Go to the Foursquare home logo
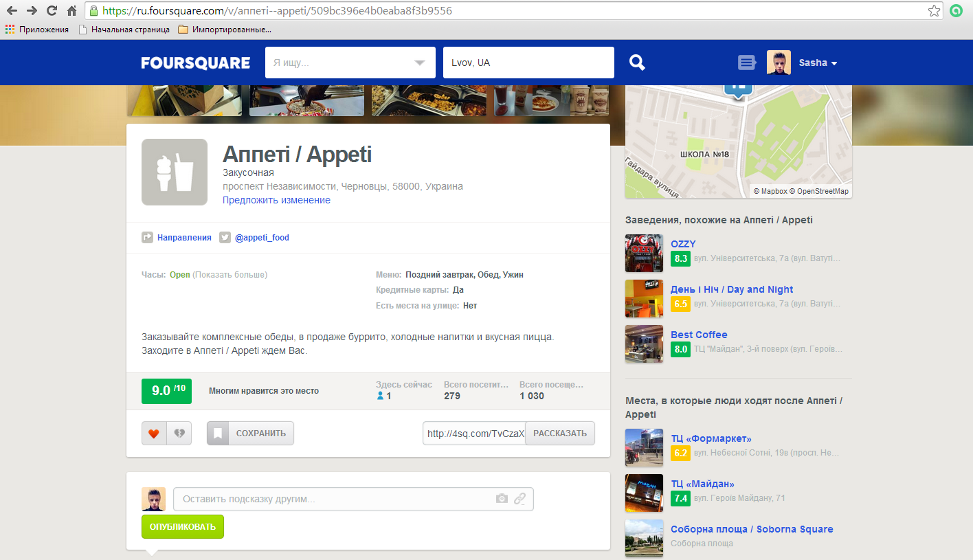 pyautogui.click(x=196, y=63)
